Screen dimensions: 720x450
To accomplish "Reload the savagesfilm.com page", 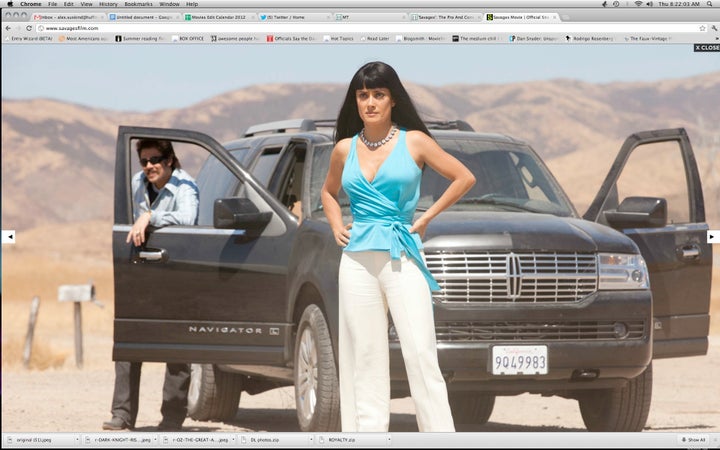I will click(28, 28).
